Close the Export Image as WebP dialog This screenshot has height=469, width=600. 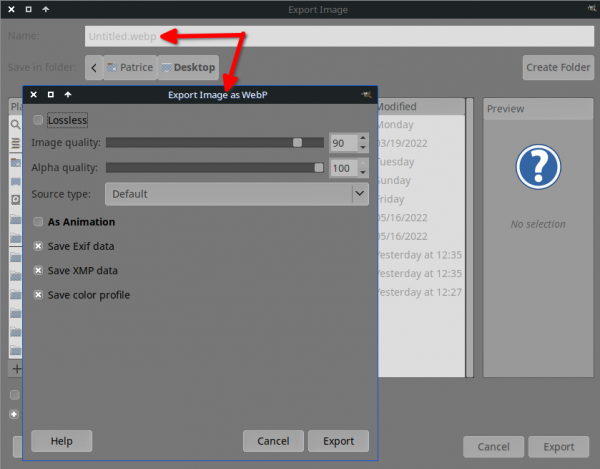34,94
